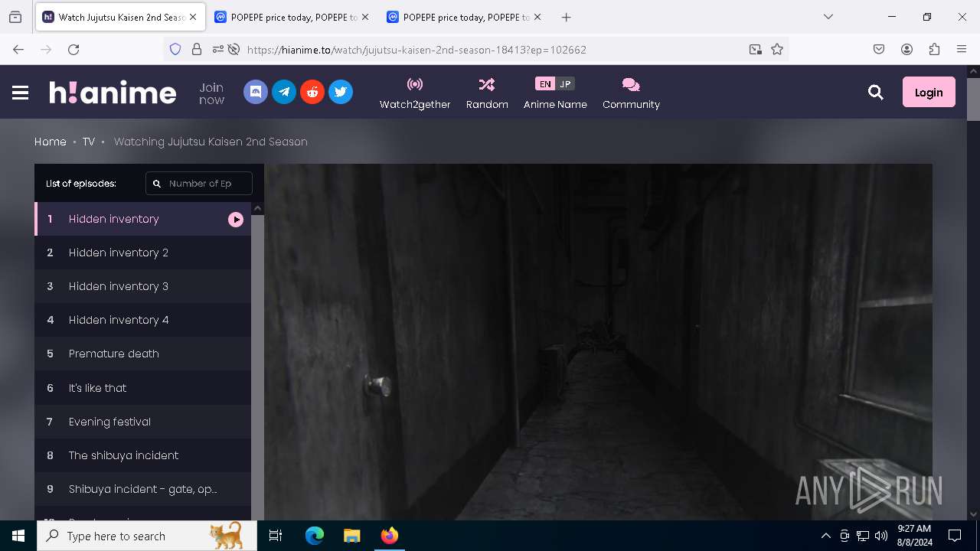Select episode 8 The shibuya incident

coord(143,455)
